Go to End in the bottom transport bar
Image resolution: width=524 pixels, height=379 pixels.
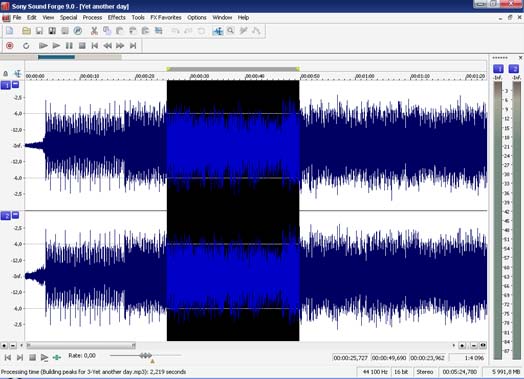pos(20,358)
